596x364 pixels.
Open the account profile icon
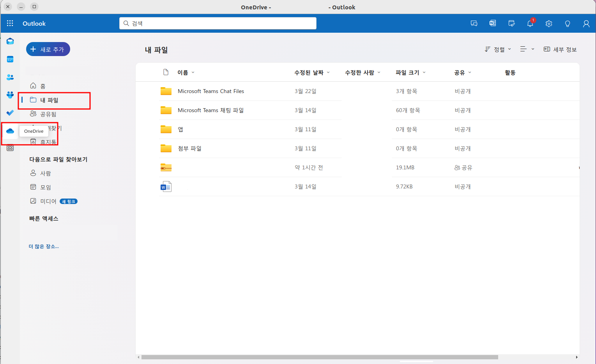tap(586, 23)
